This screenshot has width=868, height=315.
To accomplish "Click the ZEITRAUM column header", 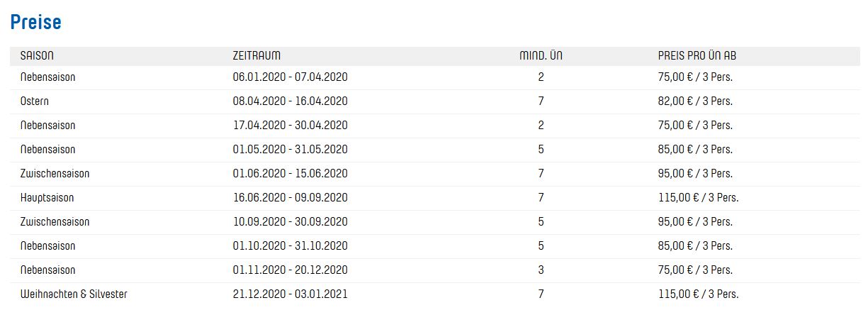I will click(257, 56).
